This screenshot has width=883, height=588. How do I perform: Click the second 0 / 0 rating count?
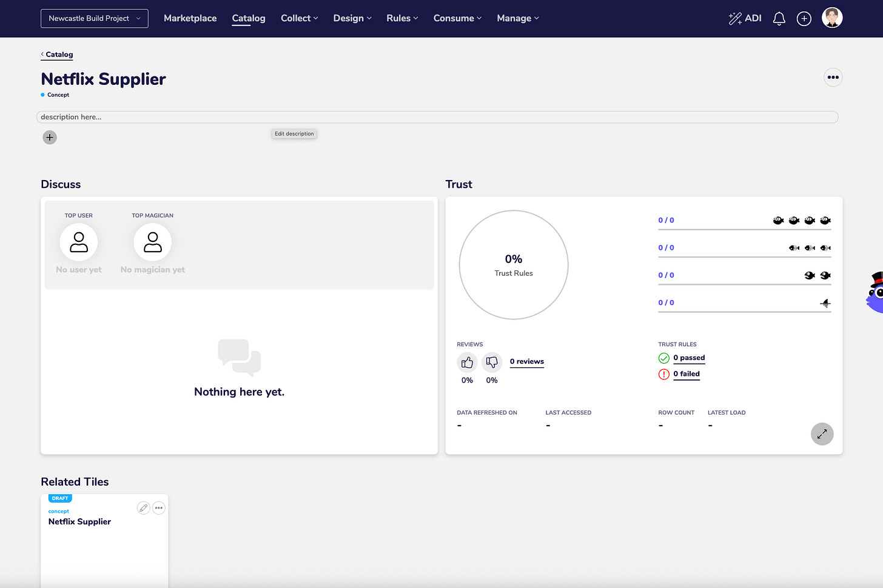point(666,248)
